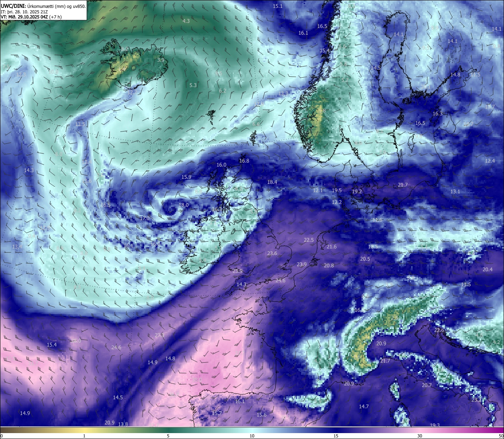
Task: Click the 13.8 value at the bottom left
Action: tap(123, 424)
